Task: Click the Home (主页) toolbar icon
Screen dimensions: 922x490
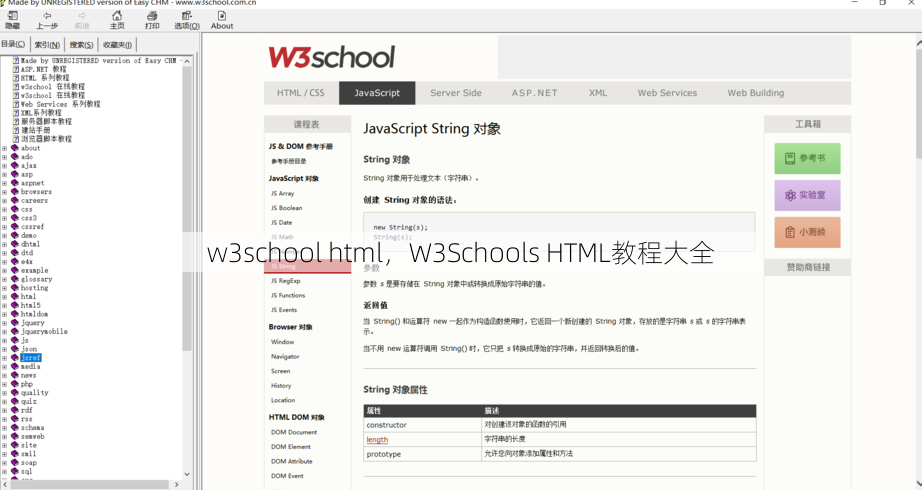Action: pos(117,16)
